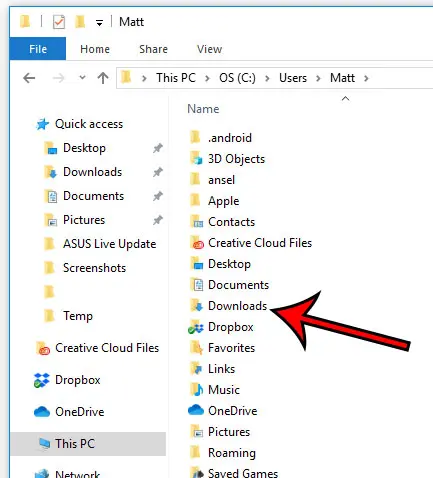Select the Apple folder
Viewport: 433px width, 478px height.
click(x=224, y=201)
